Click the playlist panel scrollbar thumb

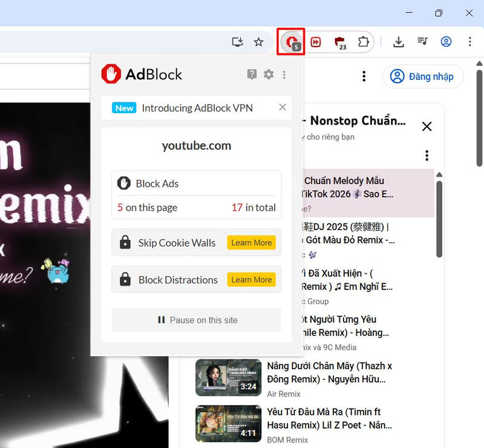point(439,219)
